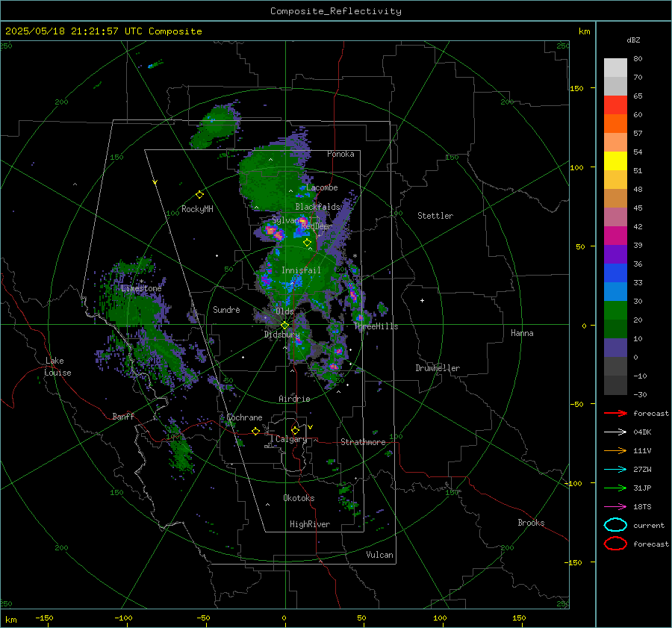
Task: Click the Blackfalds city label
Action: point(317,207)
